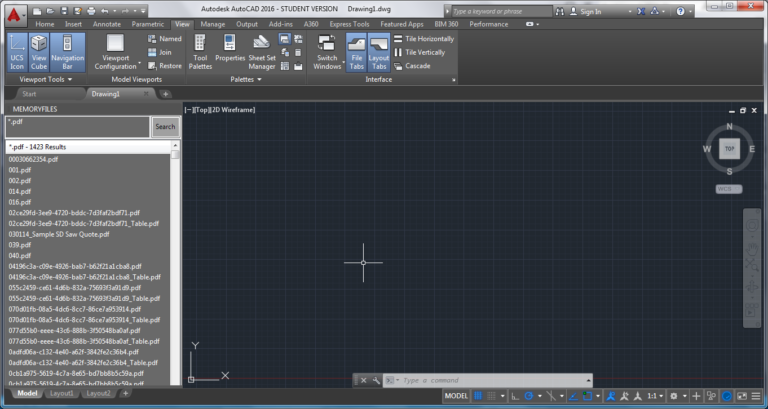The height and width of the screenshot is (409, 768).
Task: Click the Isolate Objects status bar icon
Action: click(x=712, y=396)
